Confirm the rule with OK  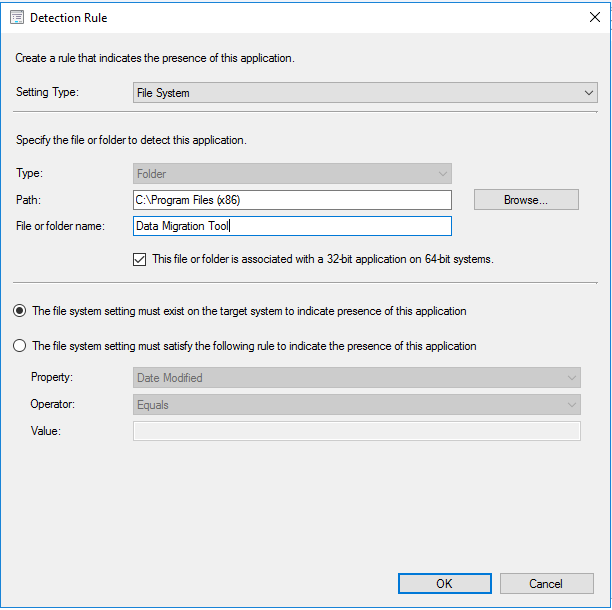point(445,583)
